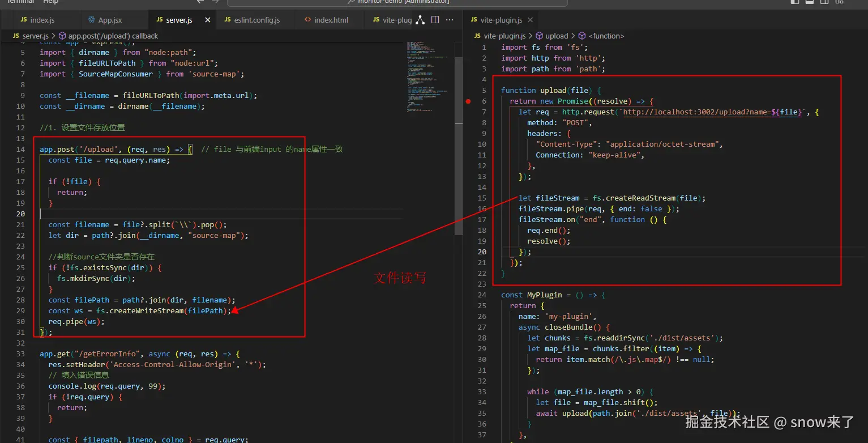This screenshot has width=868, height=443.
Task: Click MyPlugin constant on line 24
Action: tap(545, 295)
